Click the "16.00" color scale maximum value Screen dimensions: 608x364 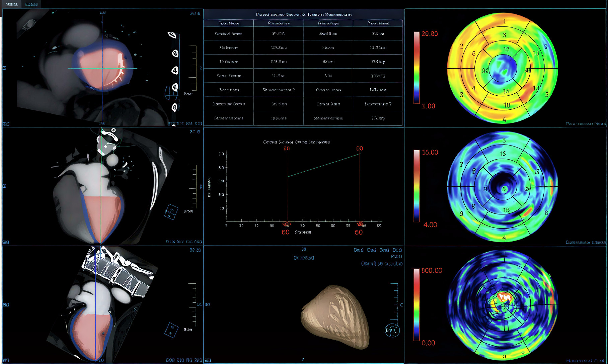click(x=430, y=152)
